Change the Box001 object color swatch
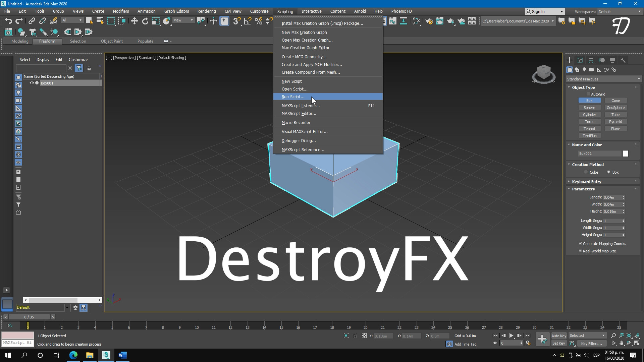The image size is (644, 362). pyautogui.click(x=625, y=153)
